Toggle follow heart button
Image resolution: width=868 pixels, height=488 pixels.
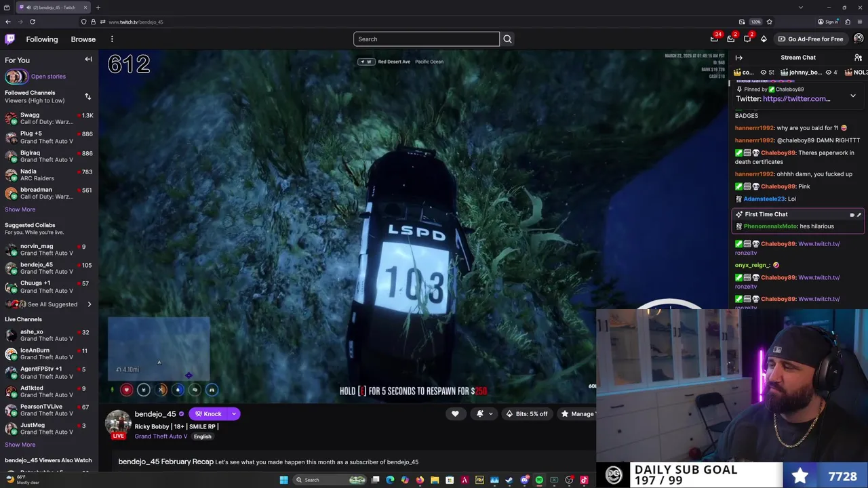(x=455, y=413)
